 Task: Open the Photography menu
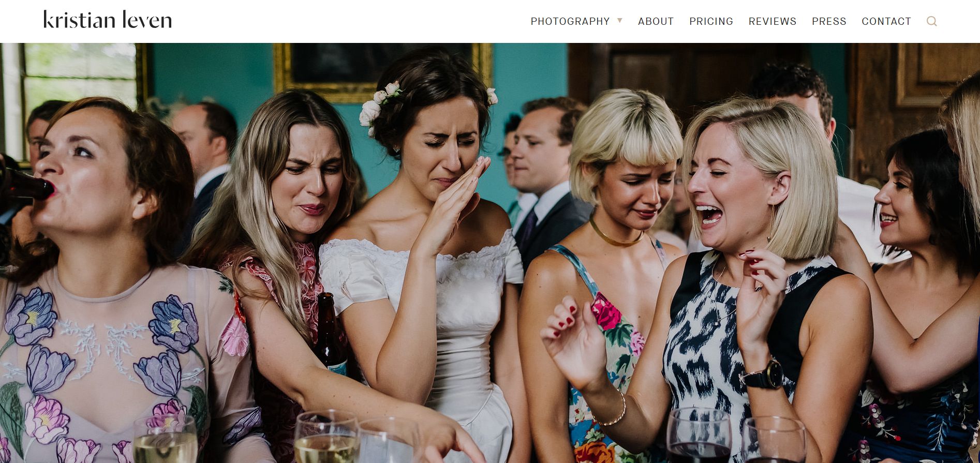(570, 21)
